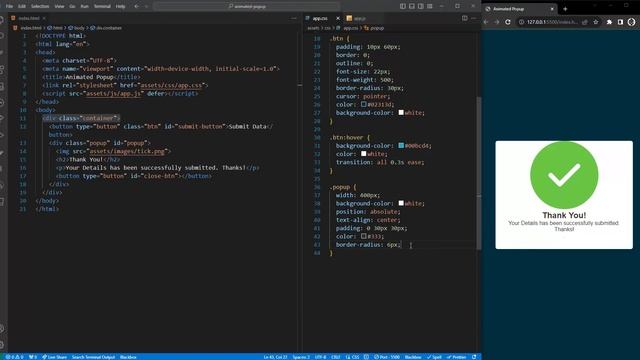640x360 pixels.
Task: Open the Selection menu
Action: 40,7
